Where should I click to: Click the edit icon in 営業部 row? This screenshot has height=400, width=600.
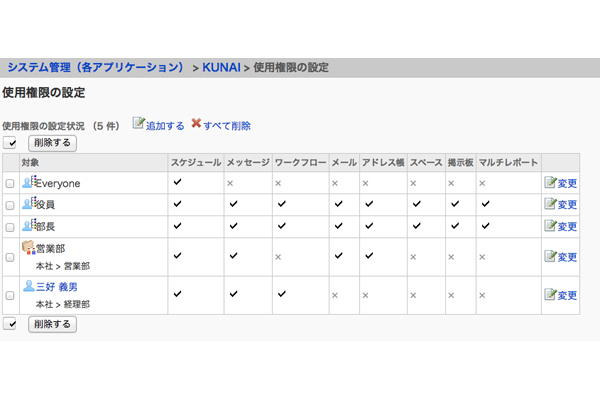(550, 256)
